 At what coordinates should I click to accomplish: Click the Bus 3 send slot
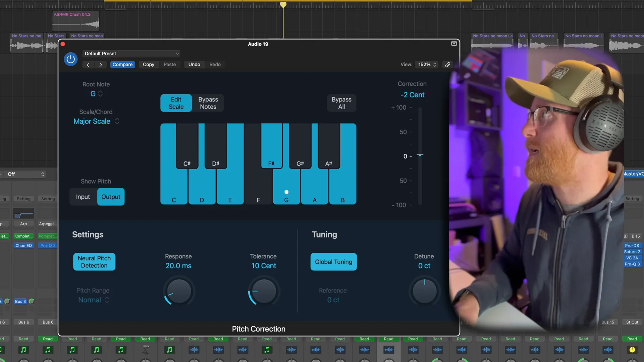pyautogui.click(x=20, y=301)
